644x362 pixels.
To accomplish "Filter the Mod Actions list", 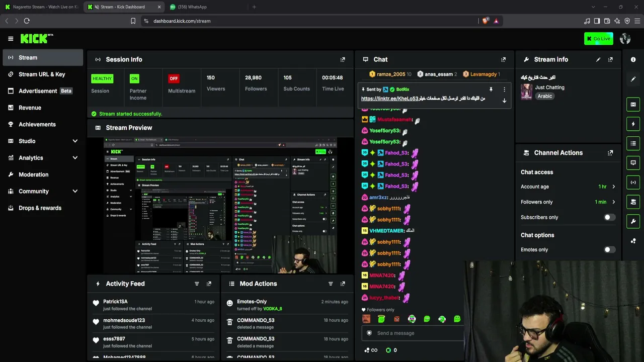I will point(331,284).
